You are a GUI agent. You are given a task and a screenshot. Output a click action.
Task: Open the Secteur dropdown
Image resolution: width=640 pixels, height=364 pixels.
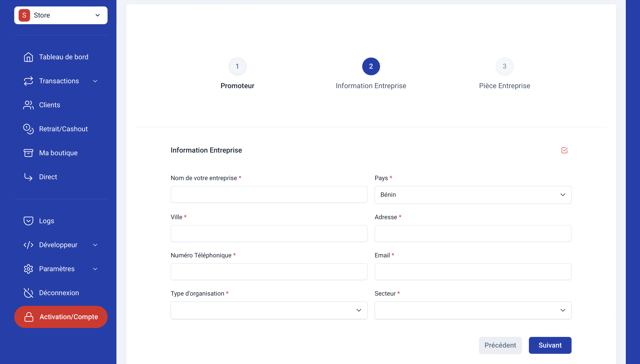[x=473, y=310]
